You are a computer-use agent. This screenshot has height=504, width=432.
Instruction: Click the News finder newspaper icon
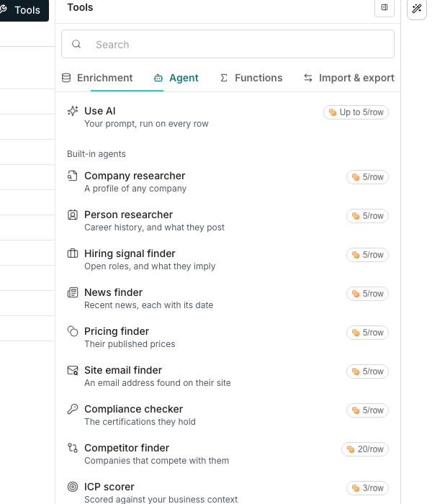click(x=73, y=292)
